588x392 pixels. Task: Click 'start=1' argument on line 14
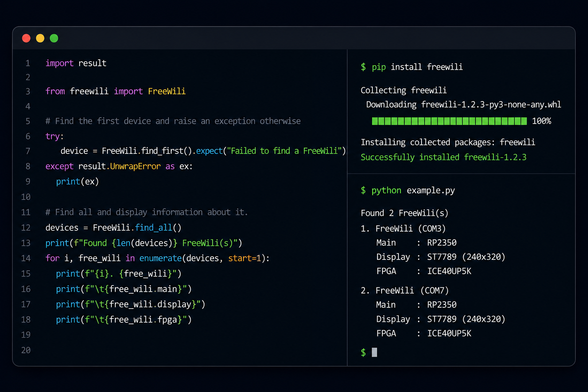pos(245,258)
